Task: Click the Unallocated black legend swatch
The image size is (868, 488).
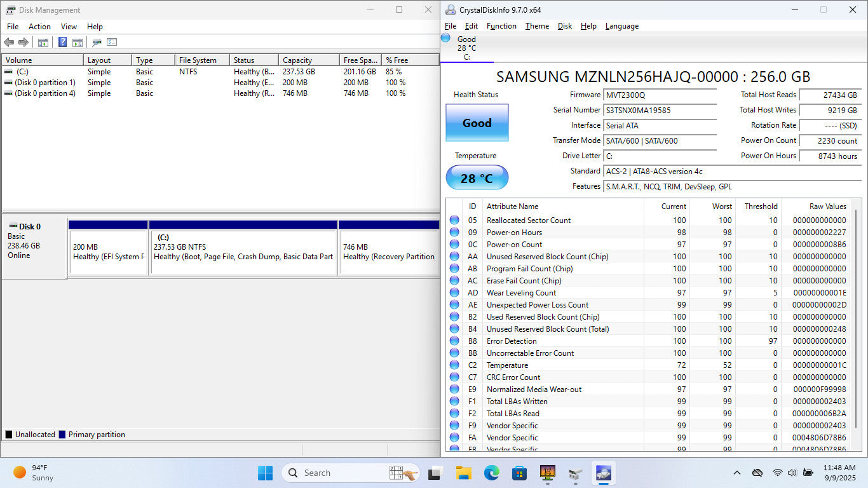Action: 8,435
